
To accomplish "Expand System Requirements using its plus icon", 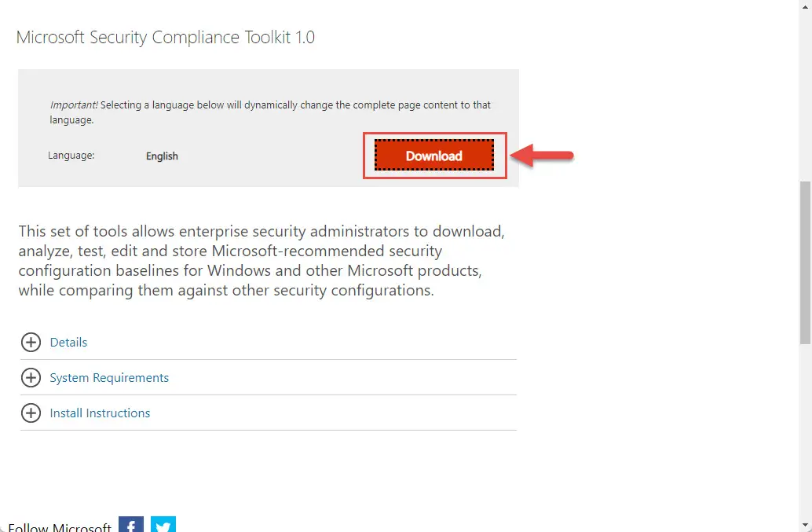I will (x=31, y=378).
